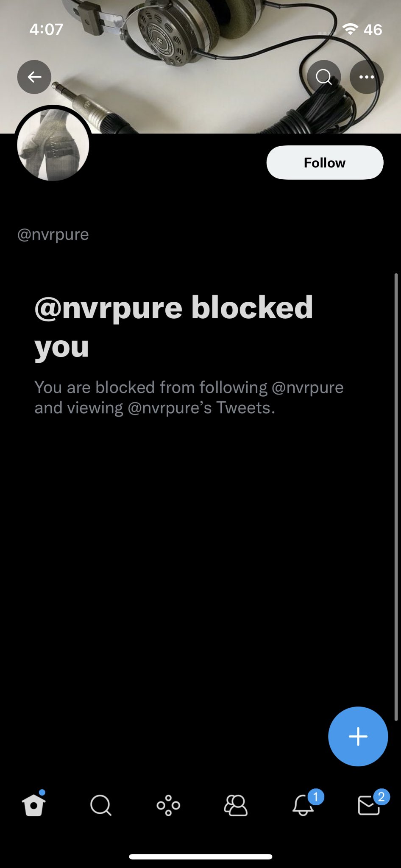The width and height of the screenshot is (401, 868).
Task: Open Messages envelope with two unread
Action: click(371, 803)
